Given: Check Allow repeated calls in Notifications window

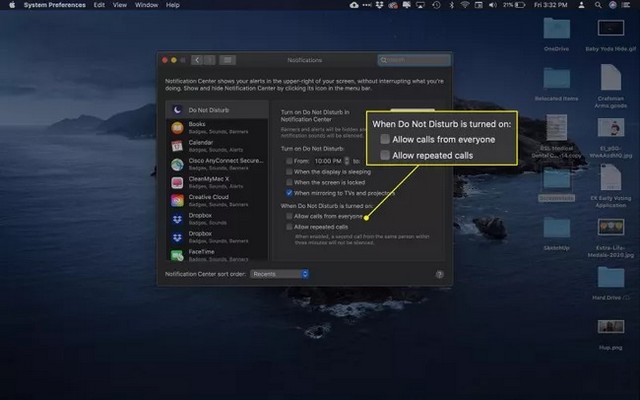Looking at the screenshot, I should (289, 227).
